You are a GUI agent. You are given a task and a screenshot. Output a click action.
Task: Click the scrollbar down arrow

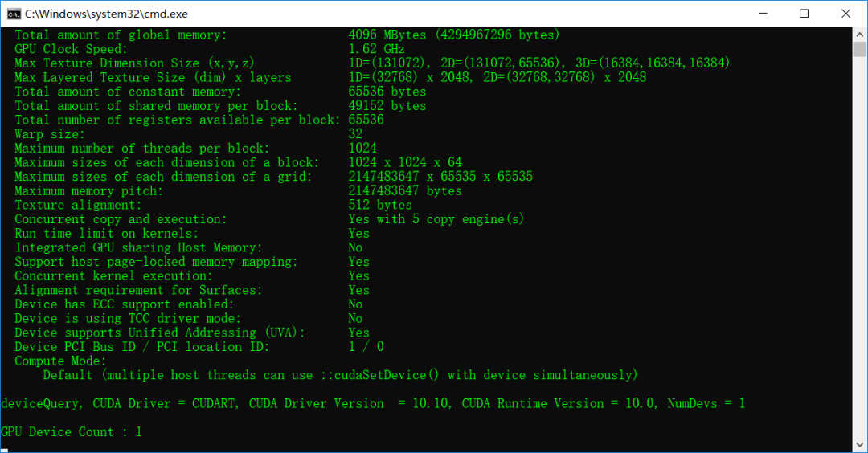(x=859, y=444)
